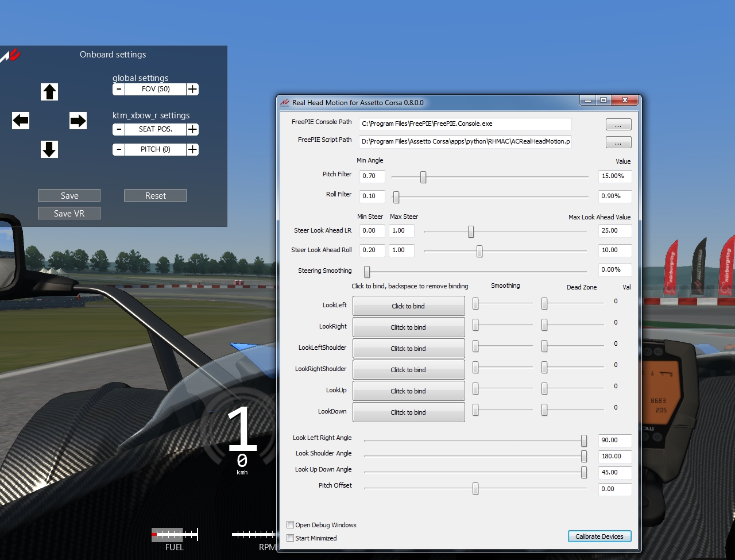Screen dimensions: 735x560
Task: Save the onboard settings
Action: tap(69, 196)
